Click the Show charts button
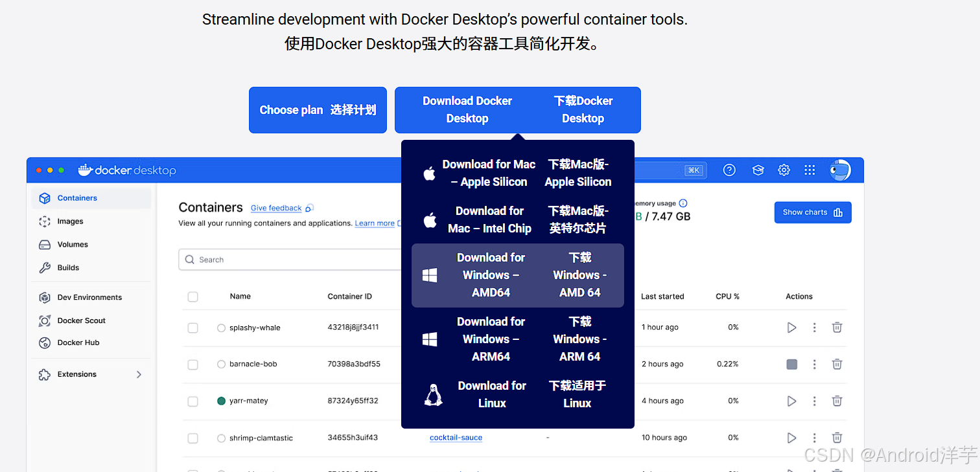 [x=813, y=212]
